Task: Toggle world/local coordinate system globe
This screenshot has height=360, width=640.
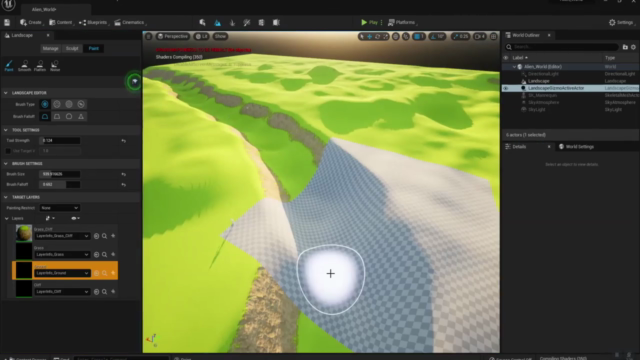Action: (x=396, y=37)
